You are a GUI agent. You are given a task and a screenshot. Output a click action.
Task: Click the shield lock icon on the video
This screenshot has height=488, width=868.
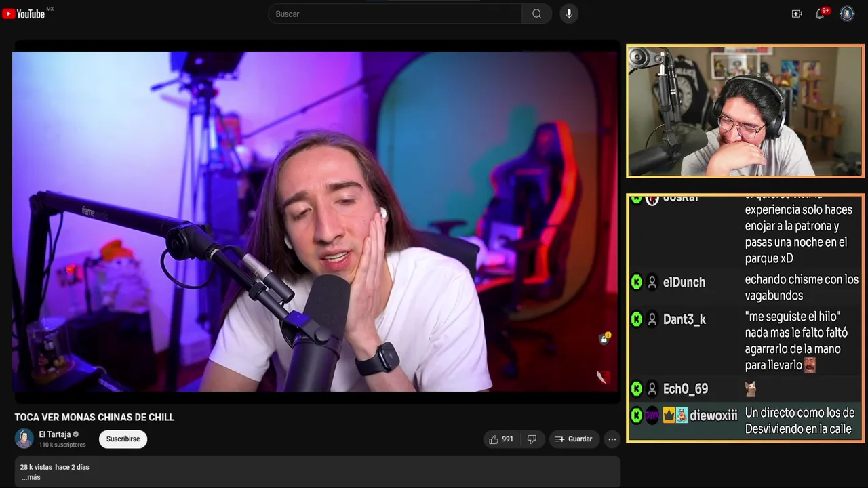click(604, 339)
